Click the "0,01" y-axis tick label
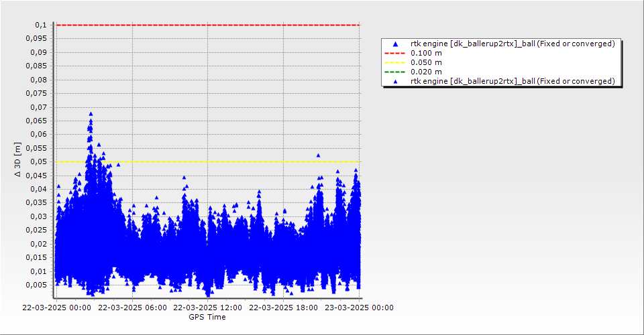The image size is (644, 335). coord(39,272)
